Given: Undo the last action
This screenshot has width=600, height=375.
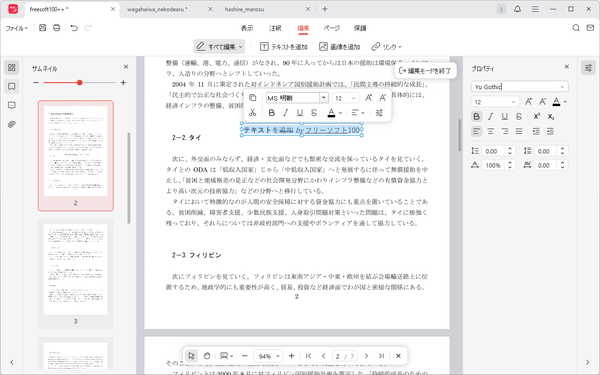Looking at the screenshot, I should 74,28.
